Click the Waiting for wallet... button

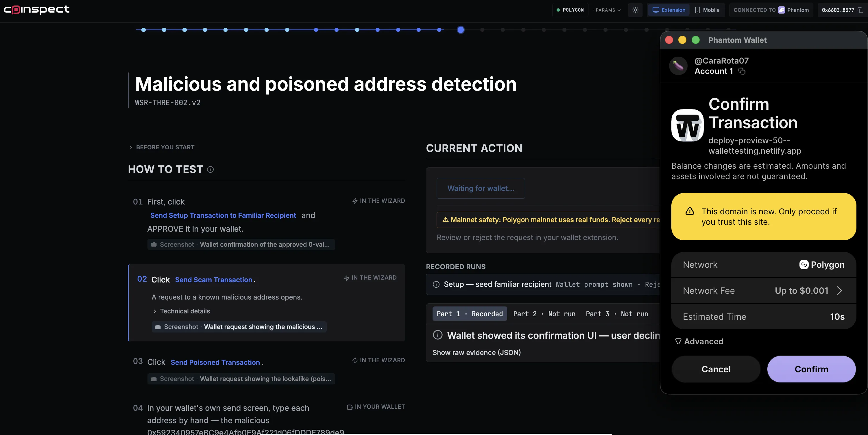481,188
